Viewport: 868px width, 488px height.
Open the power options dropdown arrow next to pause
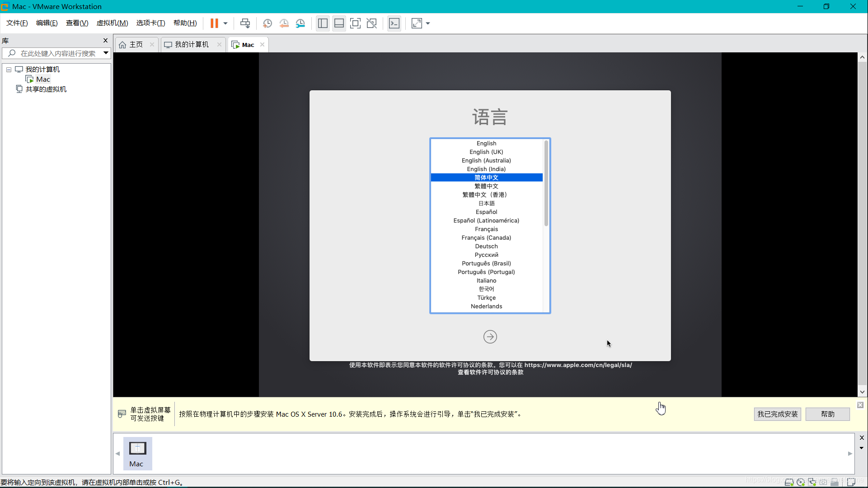coord(225,23)
